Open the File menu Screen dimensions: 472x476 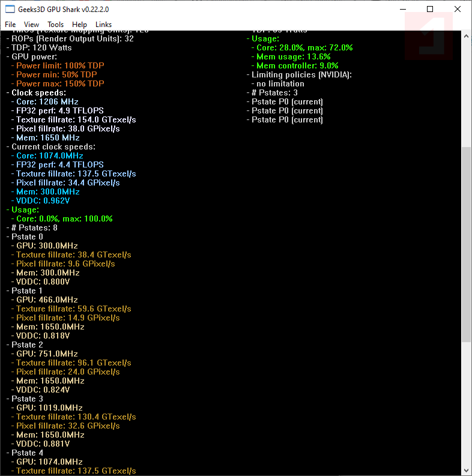click(10, 25)
